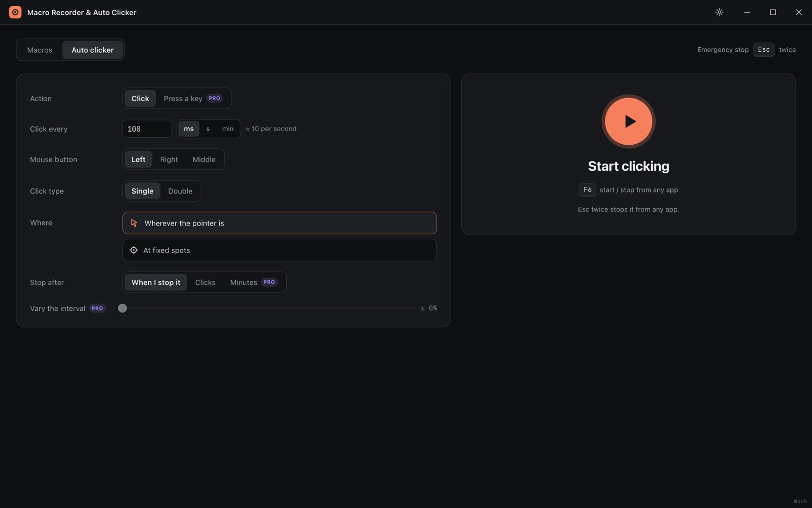
Task: Click the '≈ 10 per second' text
Action: 271,129
